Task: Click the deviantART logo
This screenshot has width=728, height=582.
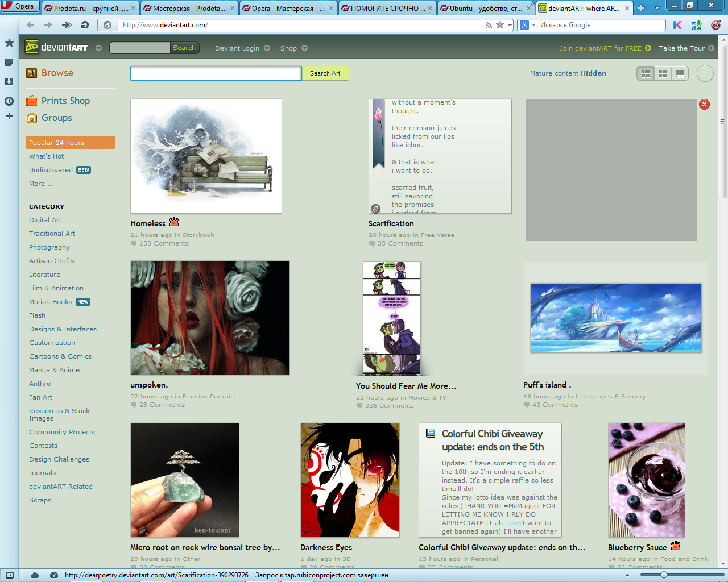Action: [57, 48]
